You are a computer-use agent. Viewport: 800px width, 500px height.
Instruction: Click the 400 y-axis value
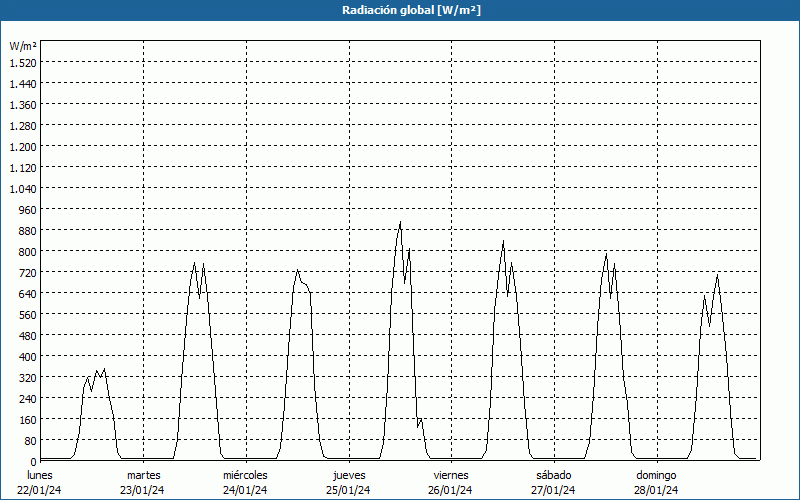click(x=28, y=357)
